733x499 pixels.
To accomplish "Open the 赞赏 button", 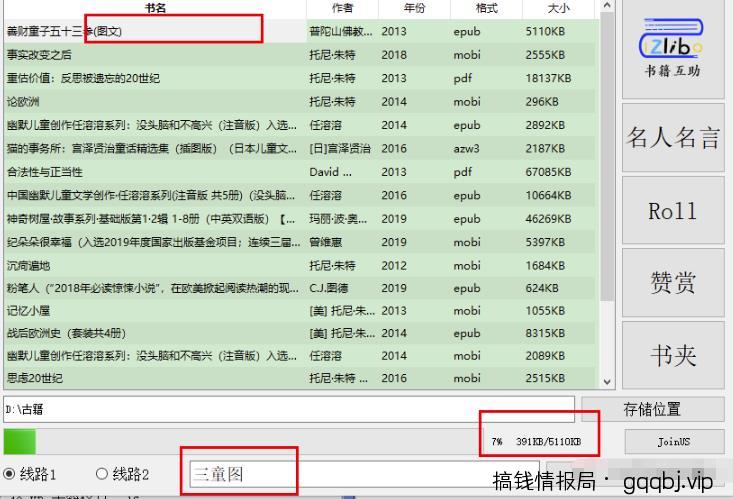I will [x=673, y=282].
